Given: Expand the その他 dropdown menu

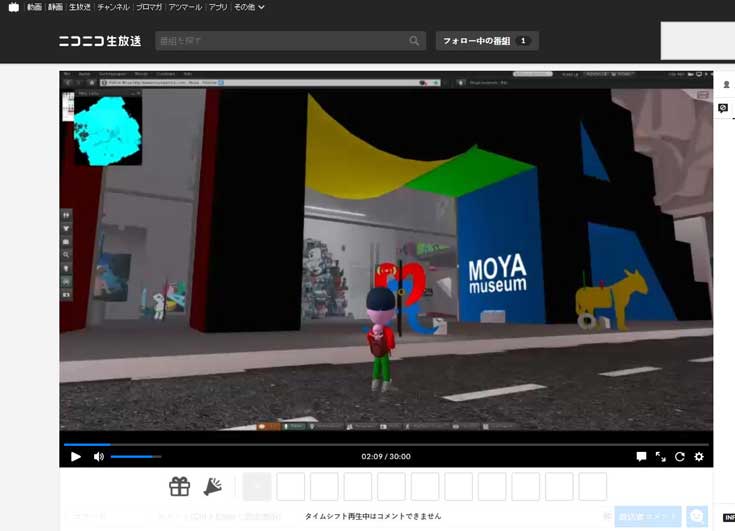Looking at the screenshot, I should pos(249,7).
